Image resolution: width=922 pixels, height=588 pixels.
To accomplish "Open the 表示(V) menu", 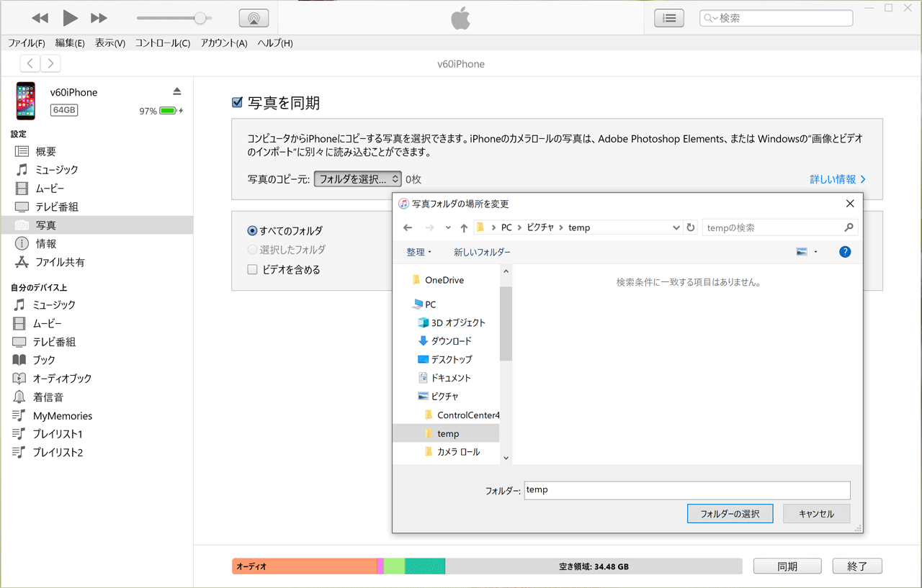I will [x=110, y=43].
